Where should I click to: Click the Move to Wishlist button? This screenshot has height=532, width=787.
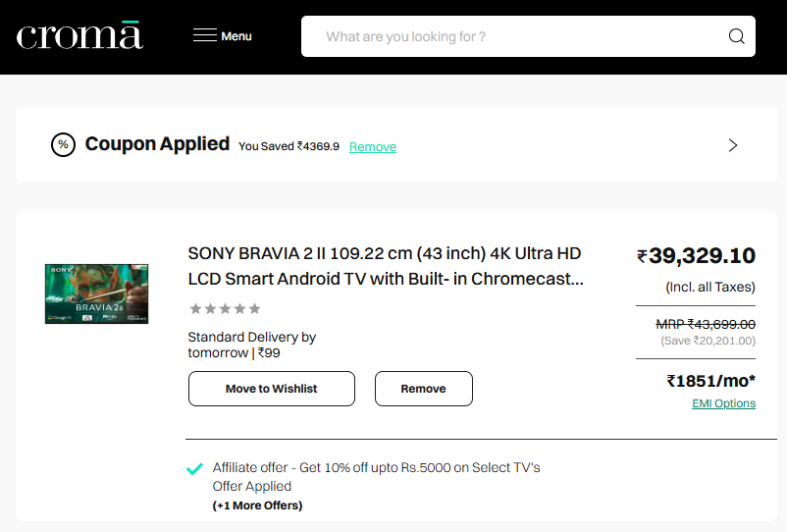[272, 389]
